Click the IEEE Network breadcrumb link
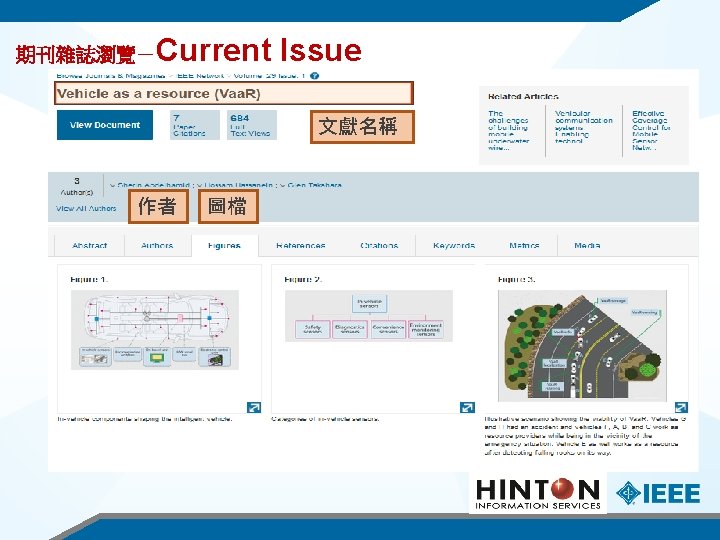Screen dimensions: 720x540 tap(200, 76)
